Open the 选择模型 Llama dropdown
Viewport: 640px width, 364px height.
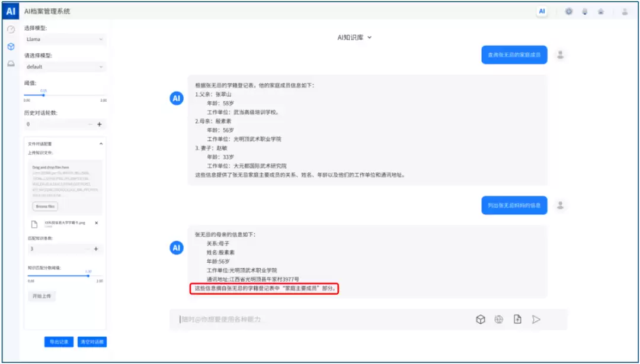tap(65, 39)
